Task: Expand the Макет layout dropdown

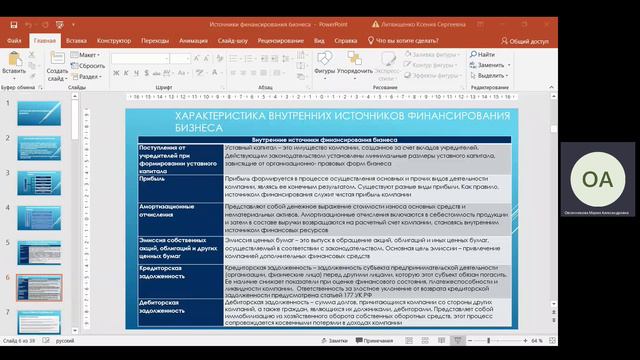Action: (85, 55)
